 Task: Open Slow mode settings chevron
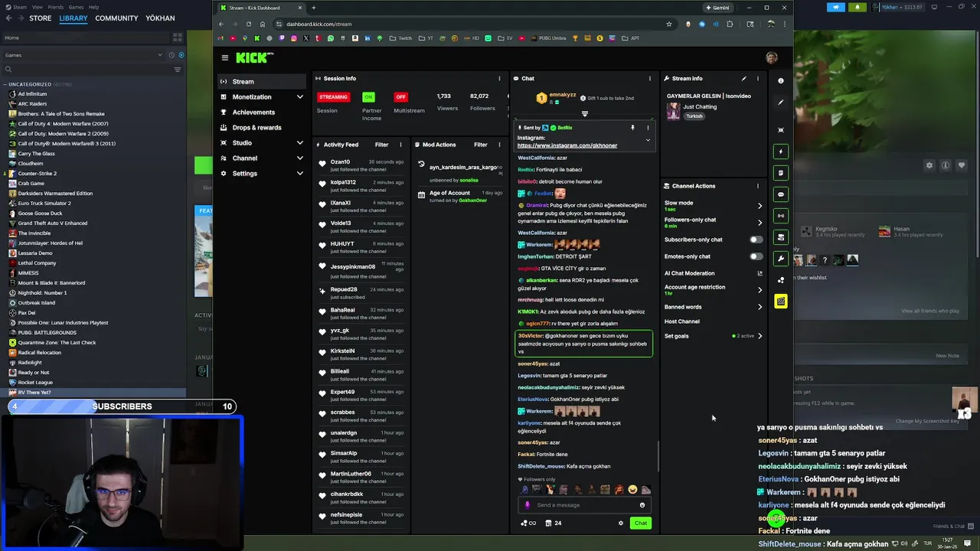(x=759, y=206)
